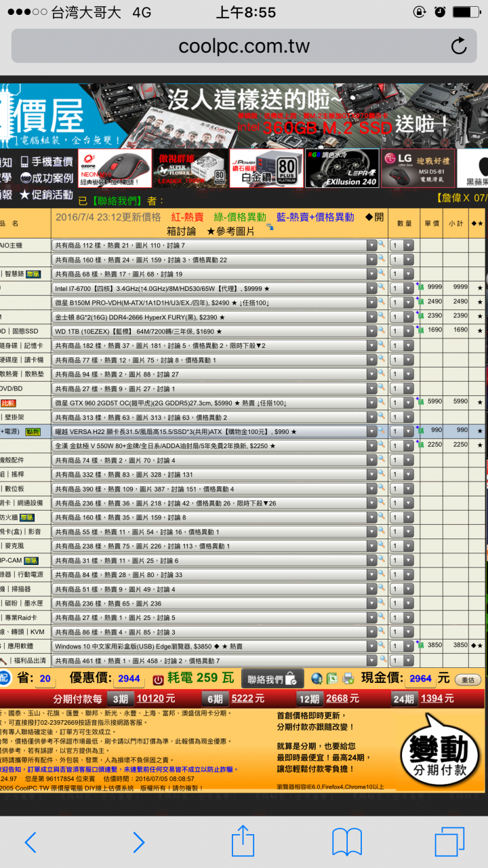Click the red power icon beside 耗電
This screenshot has width=488, height=868.
(157, 679)
